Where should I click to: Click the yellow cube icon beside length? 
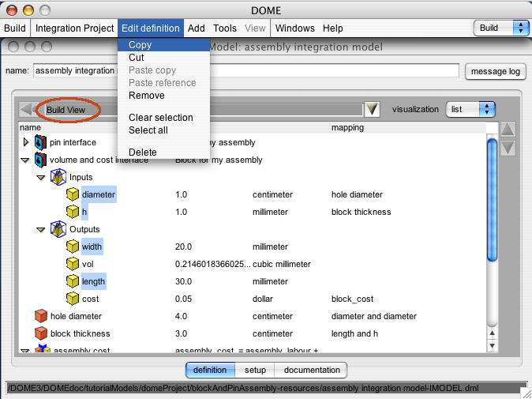73,281
